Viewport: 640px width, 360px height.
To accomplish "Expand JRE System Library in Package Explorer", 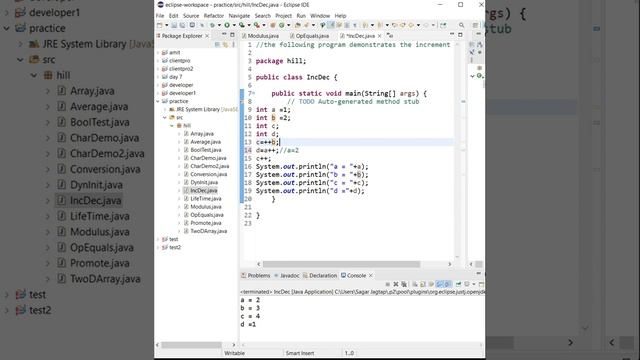I will [165, 109].
